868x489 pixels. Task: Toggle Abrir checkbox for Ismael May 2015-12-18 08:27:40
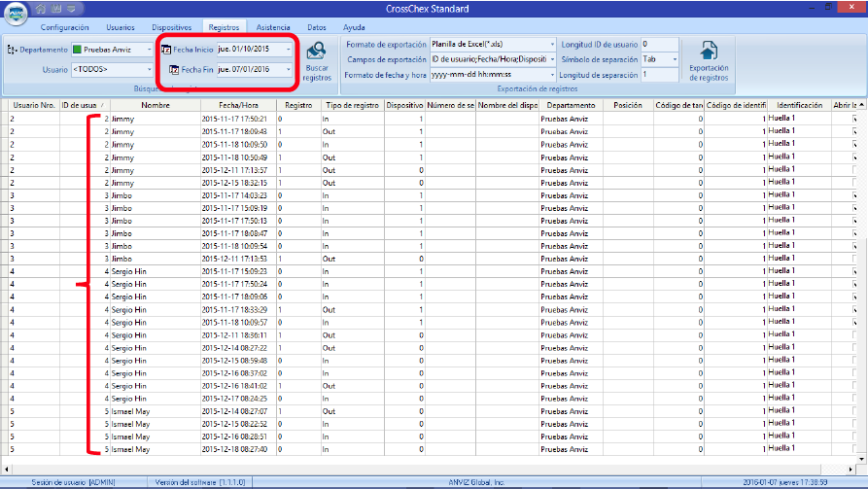pos(854,449)
